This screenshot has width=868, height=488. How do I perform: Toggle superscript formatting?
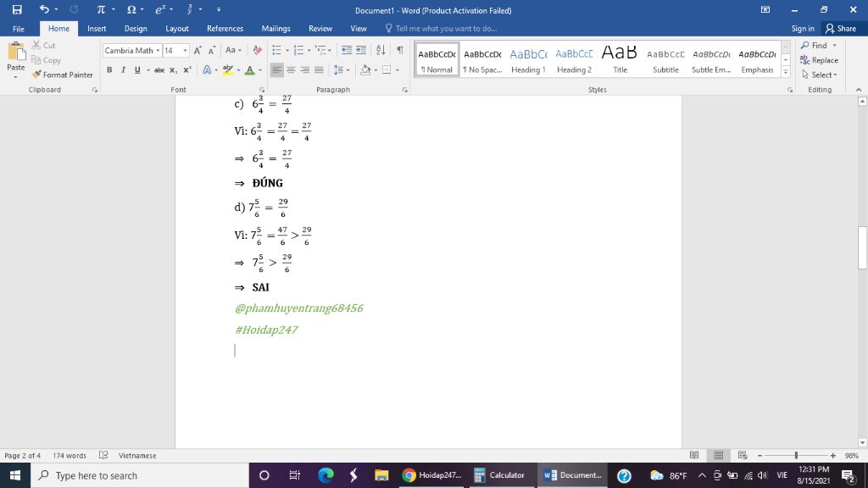pyautogui.click(x=187, y=69)
